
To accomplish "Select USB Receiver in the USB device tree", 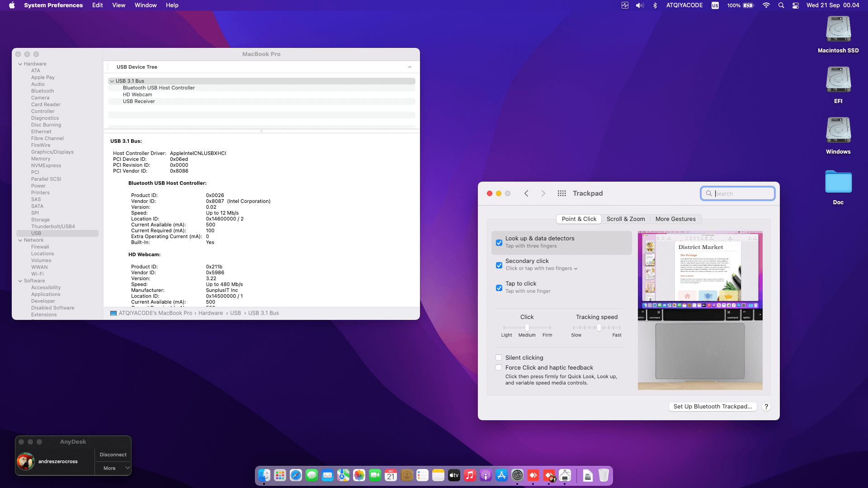I will pos(261,102).
